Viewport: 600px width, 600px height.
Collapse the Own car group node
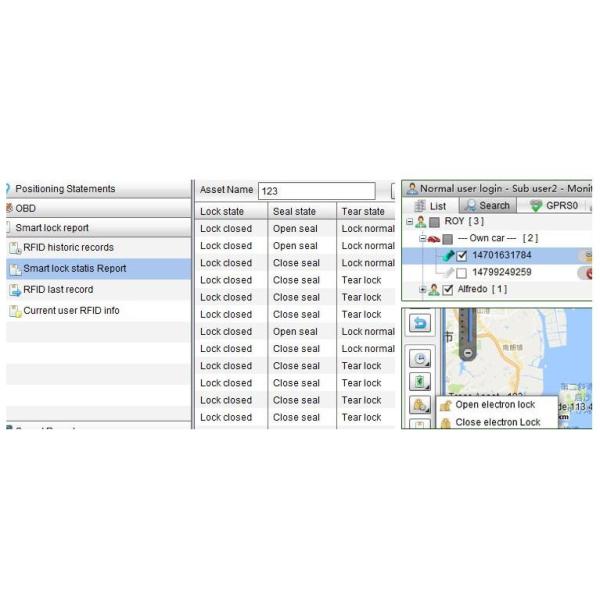point(422,239)
